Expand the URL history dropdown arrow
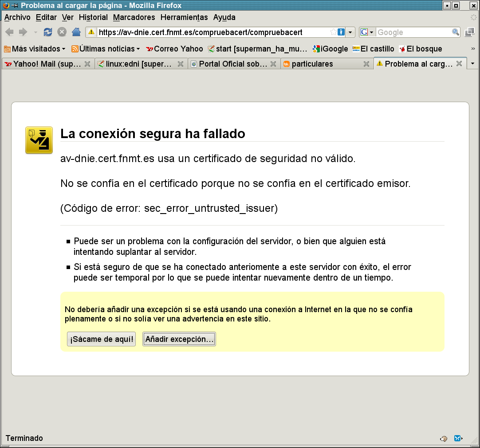 tap(350, 32)
